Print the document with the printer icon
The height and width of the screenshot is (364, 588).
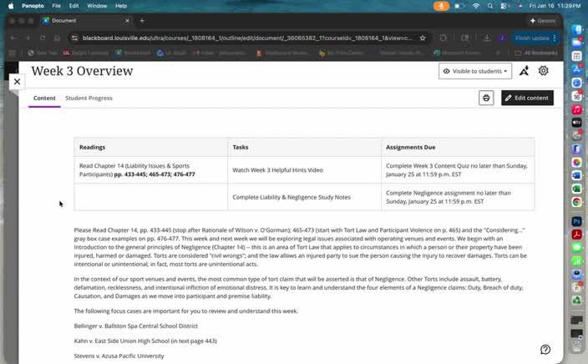point(486,98)
